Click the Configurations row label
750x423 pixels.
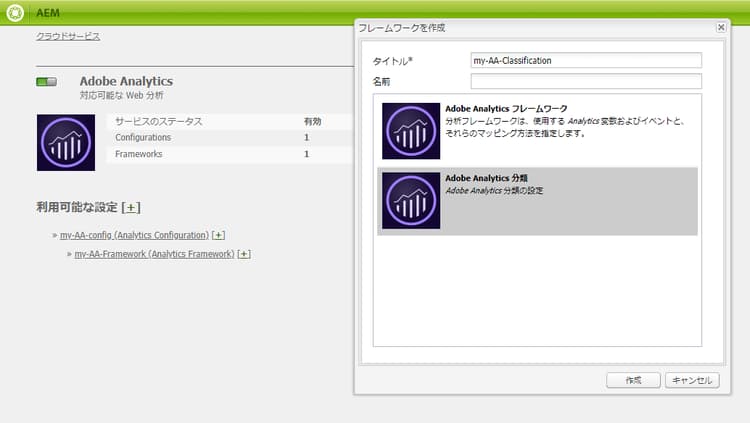point(143,137)
